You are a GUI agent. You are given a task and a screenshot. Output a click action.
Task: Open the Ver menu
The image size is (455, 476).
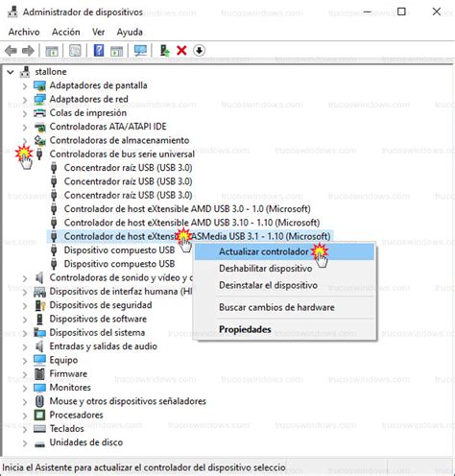coord(98,32)
